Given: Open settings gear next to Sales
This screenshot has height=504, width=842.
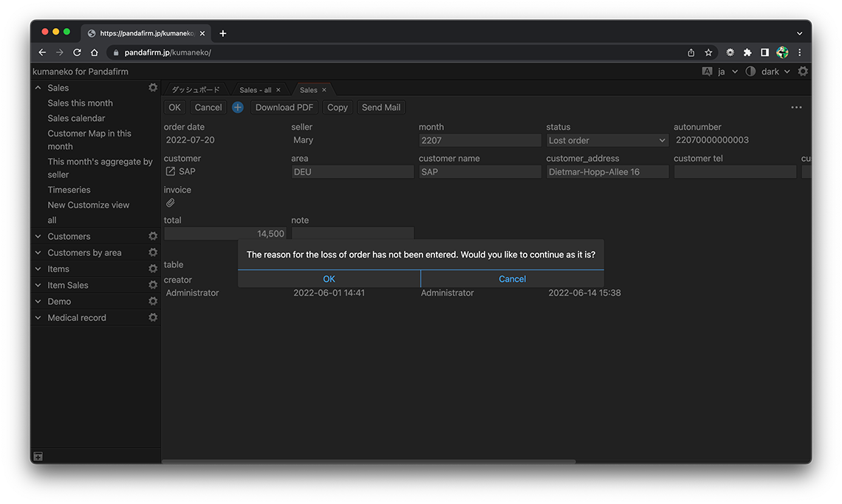Looking at the screenshot, I should [153, 88].
